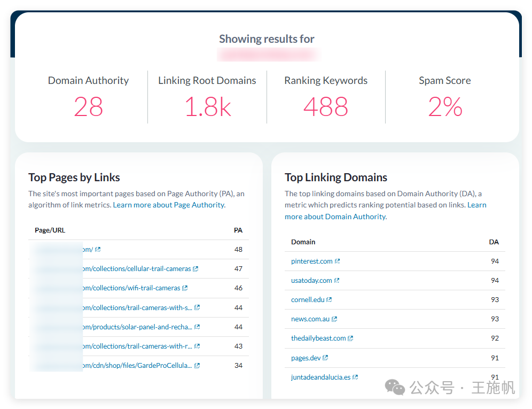Click the Ranking Keywords metric label
This screenshot has width=532, height=409.
coord(326,81)
